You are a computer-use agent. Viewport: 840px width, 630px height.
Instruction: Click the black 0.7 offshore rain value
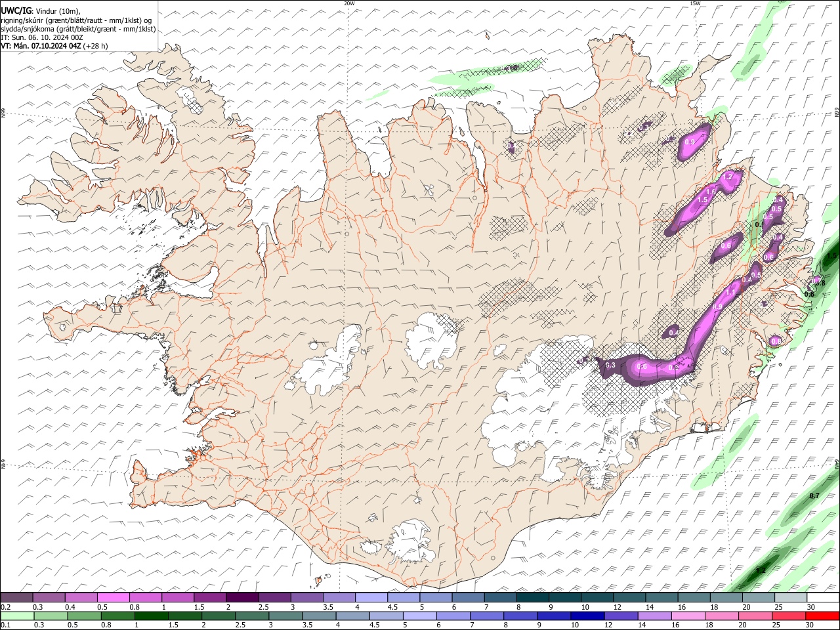[x=814, y=495]
